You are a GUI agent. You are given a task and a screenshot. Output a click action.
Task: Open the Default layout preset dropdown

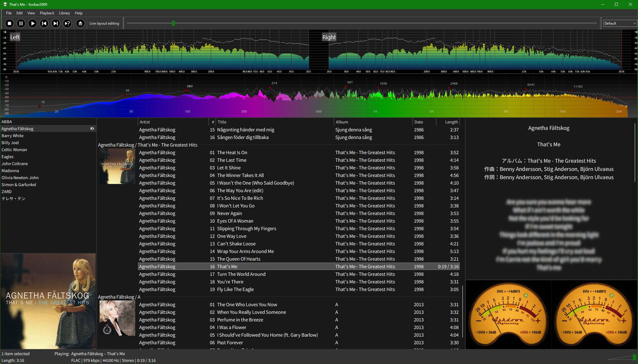pyautogui.click(x=619, y=23)
